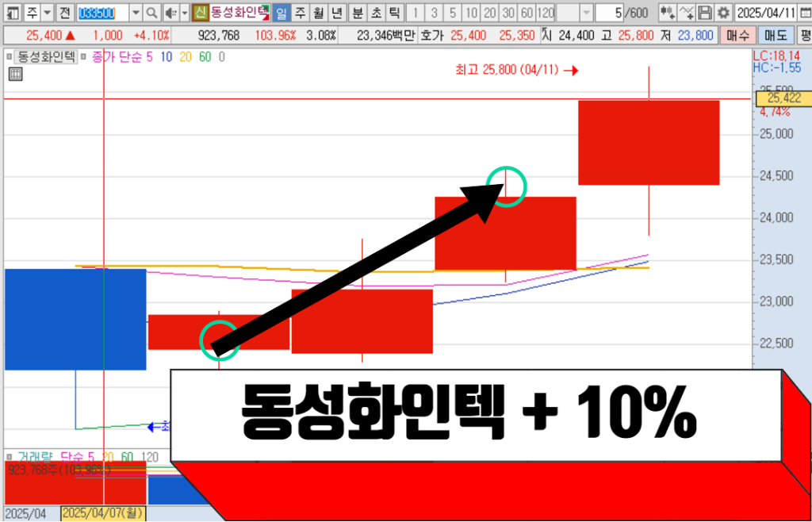This screenshot has width=812, height=522.
Task: Expand the stock code history dropdown
Action: (x=136, y=13)
